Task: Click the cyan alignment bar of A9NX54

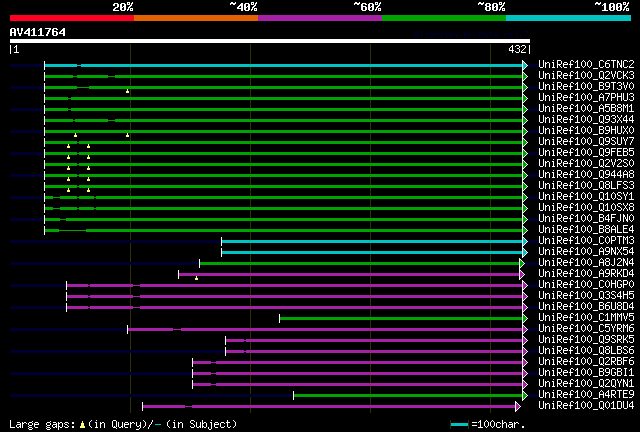Action: (x=372, y=253)
